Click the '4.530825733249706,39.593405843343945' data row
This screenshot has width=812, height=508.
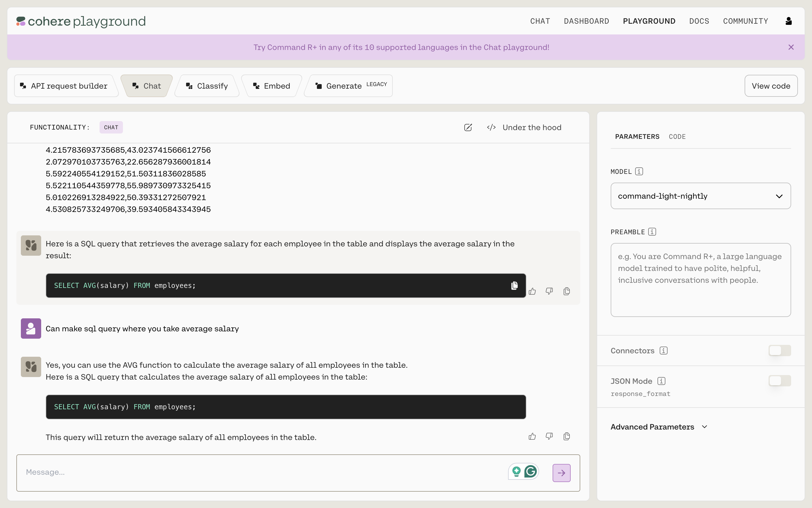(128, 209)
